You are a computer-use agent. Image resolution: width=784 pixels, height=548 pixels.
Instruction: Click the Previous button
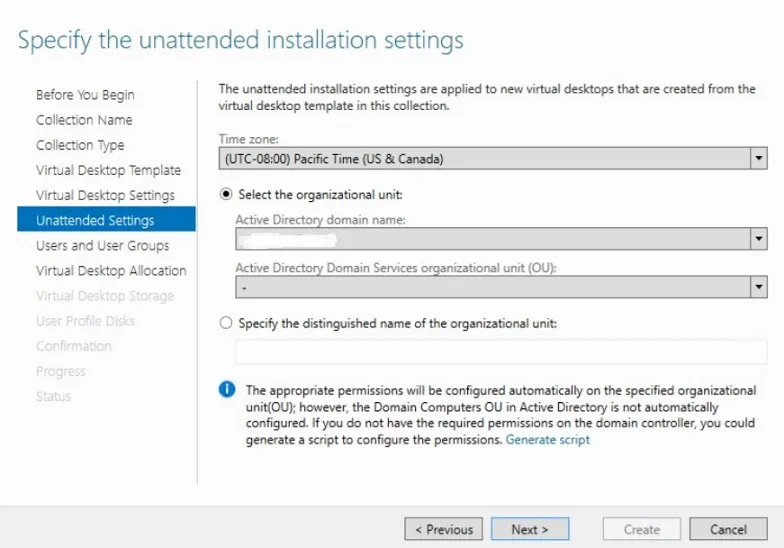tap(443, 529)
